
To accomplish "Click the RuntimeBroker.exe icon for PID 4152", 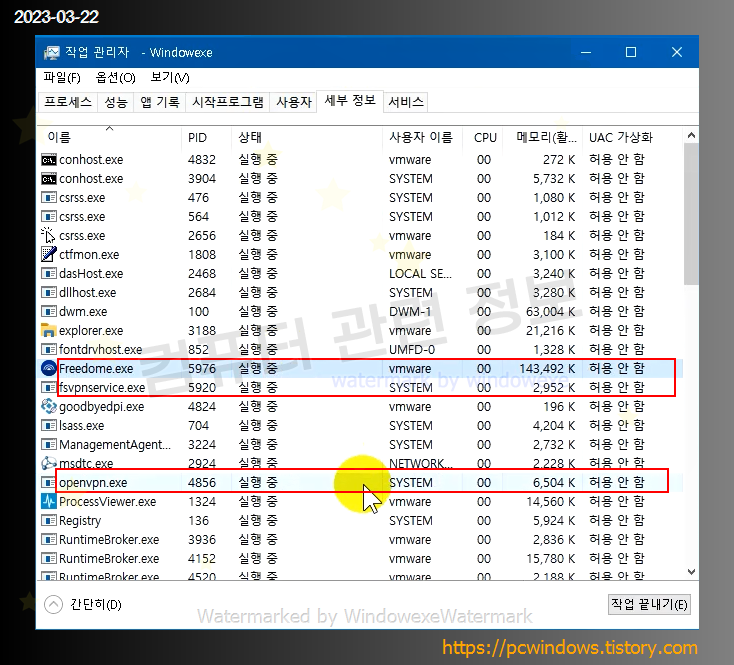I will [49, 559].
